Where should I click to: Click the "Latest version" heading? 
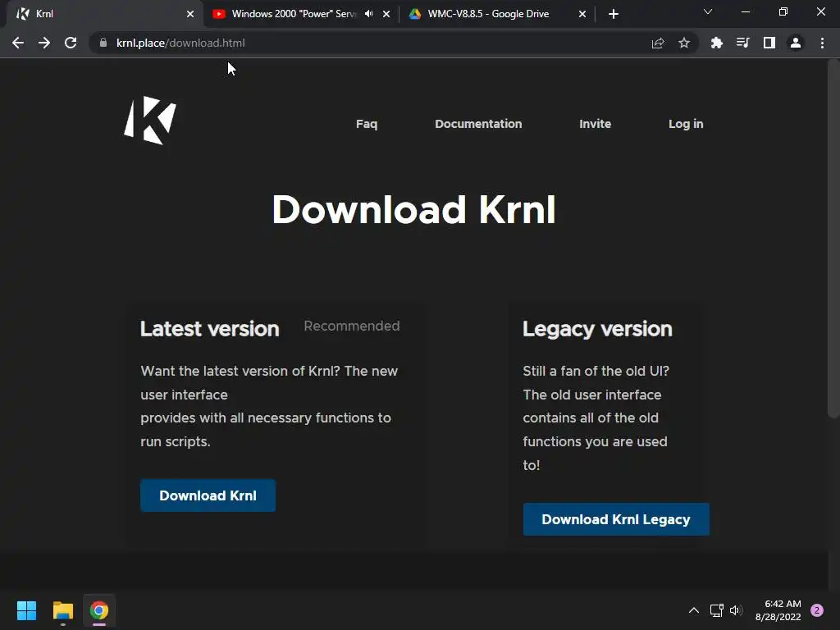coord(209,329)
